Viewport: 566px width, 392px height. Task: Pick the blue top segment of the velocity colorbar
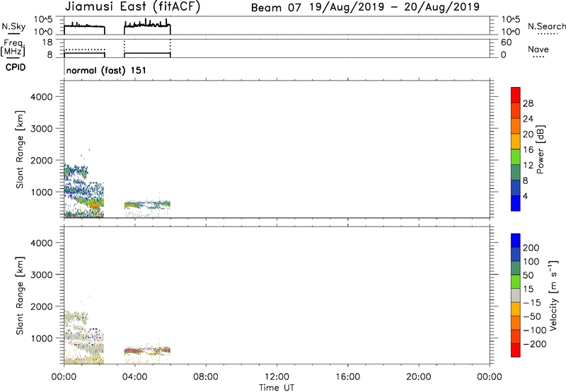coord(516,241)
